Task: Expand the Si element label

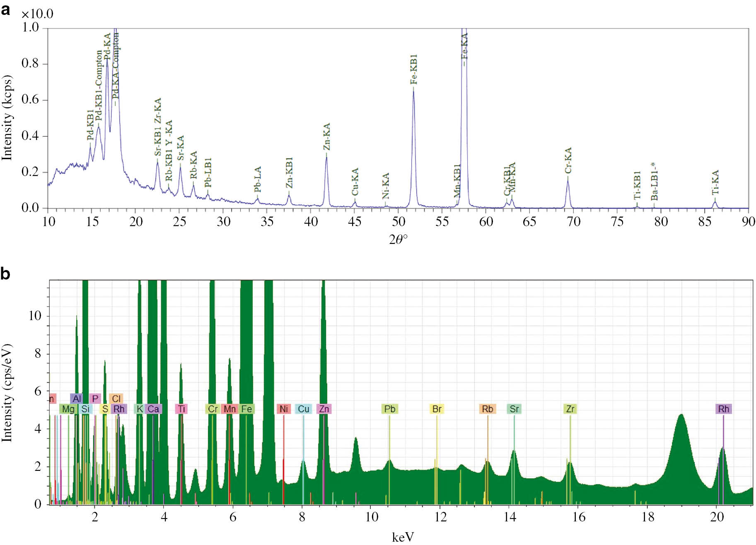Action: pyautogui.click(x=86, y=409)
